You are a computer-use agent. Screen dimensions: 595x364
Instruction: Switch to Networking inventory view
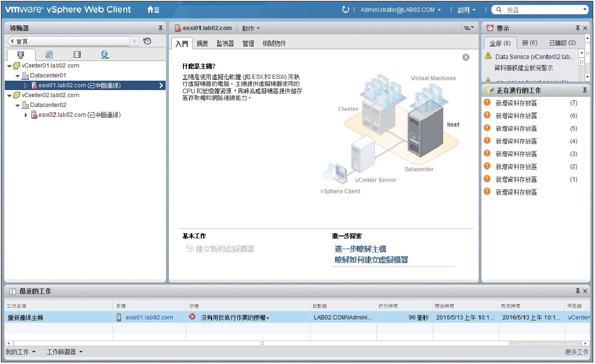click(x=105, y=54)
